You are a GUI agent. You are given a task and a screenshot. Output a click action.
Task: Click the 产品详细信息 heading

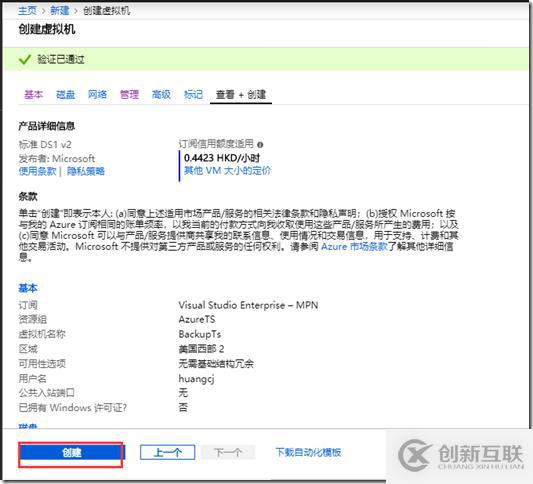pyautogui.click(x=47, y=126)
